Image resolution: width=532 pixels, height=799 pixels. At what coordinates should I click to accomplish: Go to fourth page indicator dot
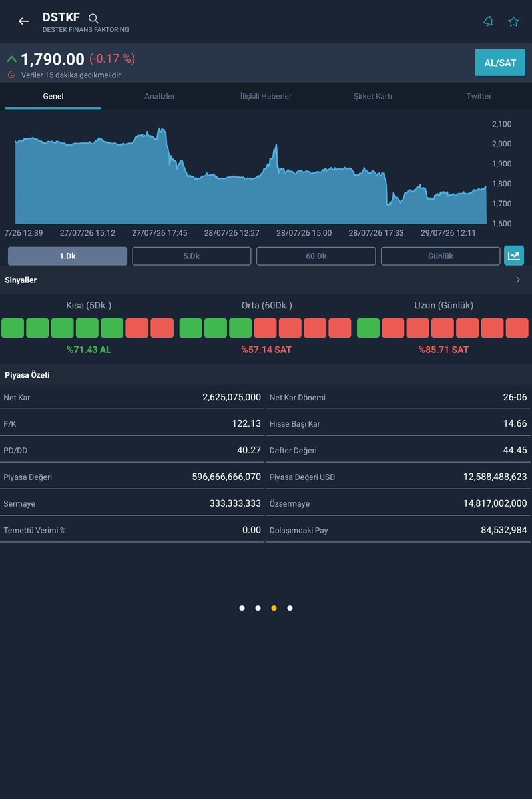tap(290, 608)
